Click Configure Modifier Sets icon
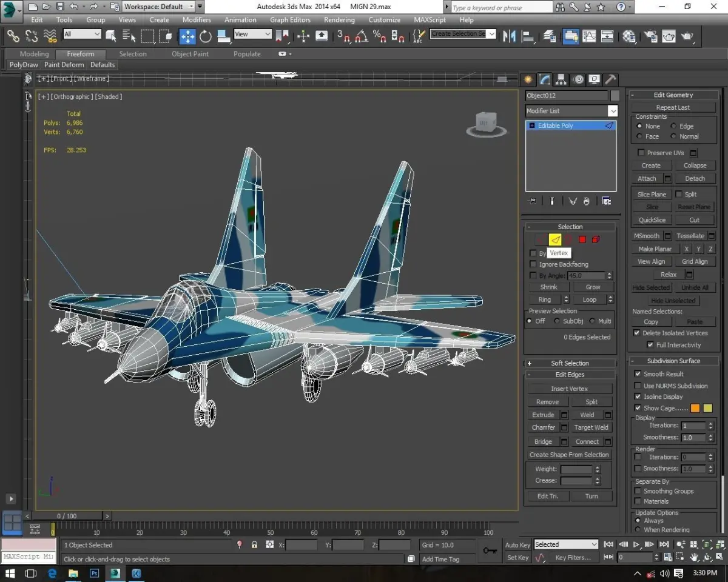Image resolution: width=728 pixels, height=582 pixels. click(x=606, y=201)
